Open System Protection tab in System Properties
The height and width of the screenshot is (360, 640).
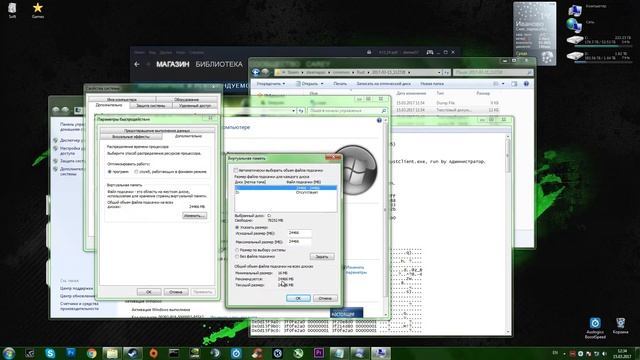(x=151, y=106)
